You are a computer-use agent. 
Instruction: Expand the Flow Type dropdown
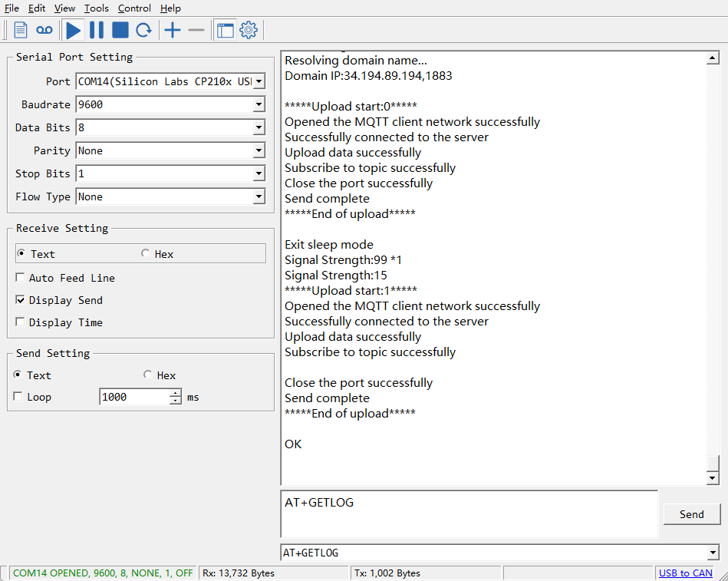pos(259,197)
